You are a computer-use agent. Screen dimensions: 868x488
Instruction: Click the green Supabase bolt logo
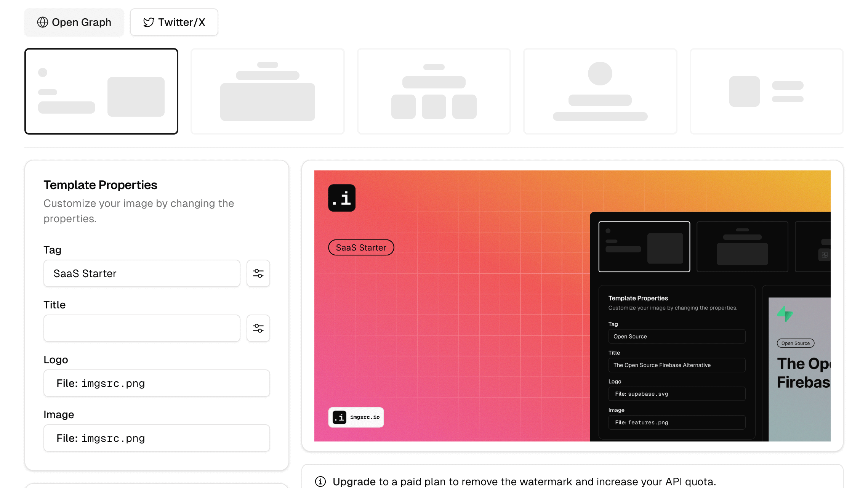point(785,314)
